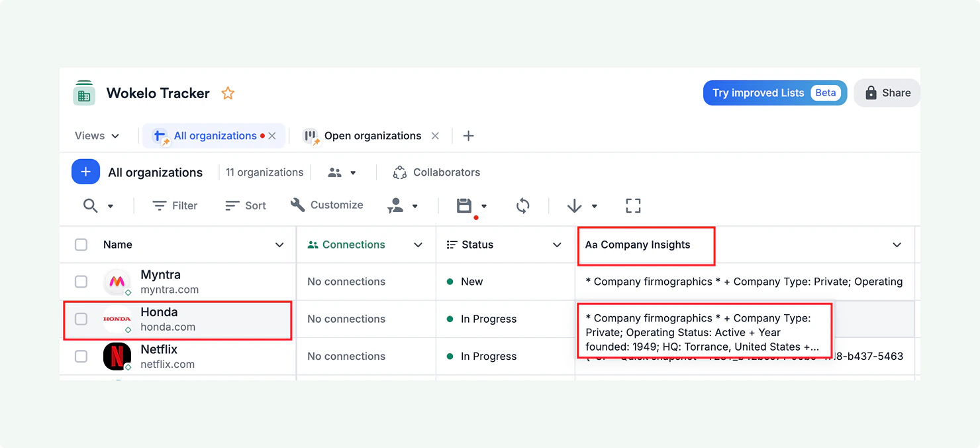980x448 pixels.
Task: Open the Views dropdown
Action: (x=97, y=136)
